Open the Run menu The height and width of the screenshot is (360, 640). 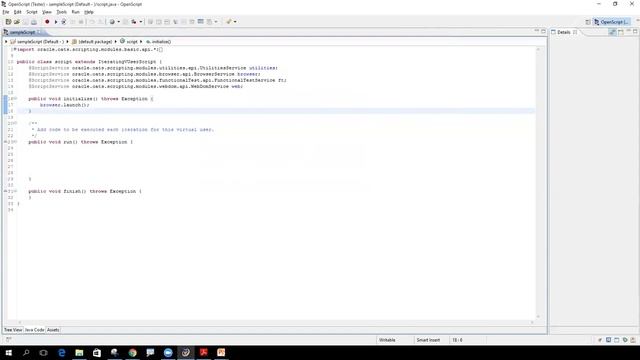click(76, 12)
